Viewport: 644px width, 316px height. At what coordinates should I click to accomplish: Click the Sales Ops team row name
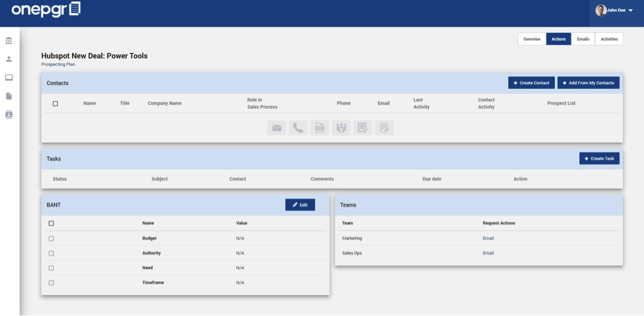[352, 253]
